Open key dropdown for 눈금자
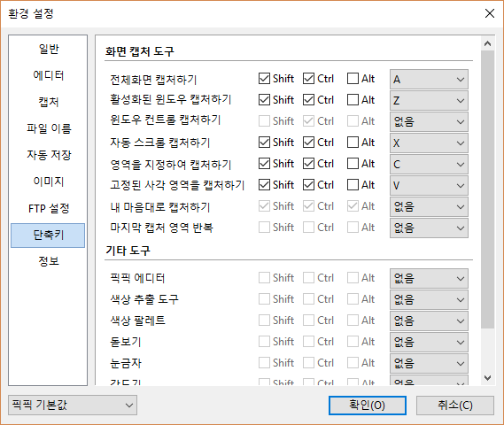The image size is (504, 425). 429,363
